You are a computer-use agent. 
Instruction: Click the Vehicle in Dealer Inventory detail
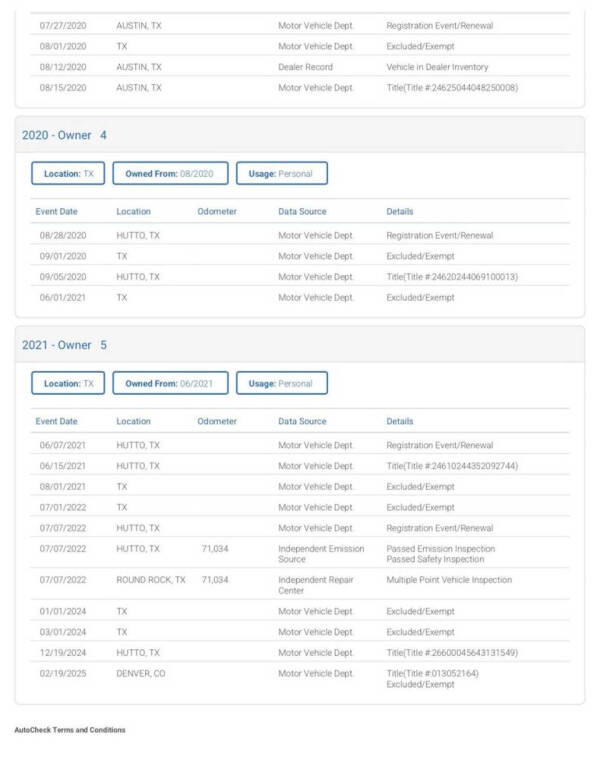click(x=437, y=67)
